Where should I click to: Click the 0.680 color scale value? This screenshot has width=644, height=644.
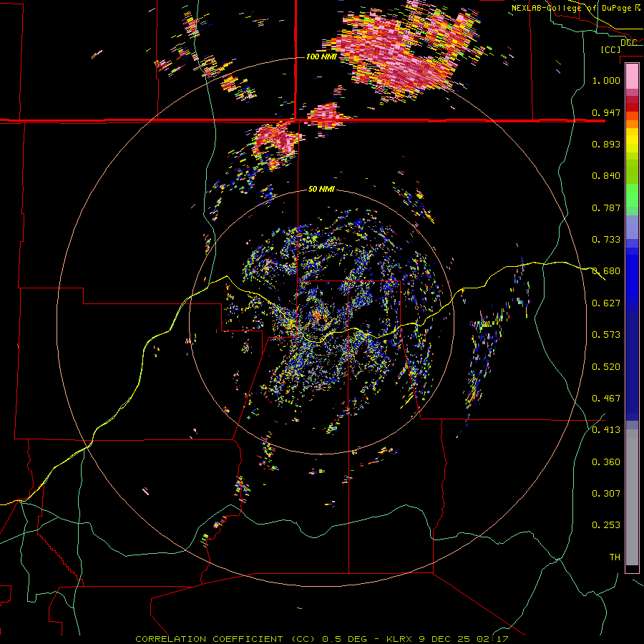606,271
